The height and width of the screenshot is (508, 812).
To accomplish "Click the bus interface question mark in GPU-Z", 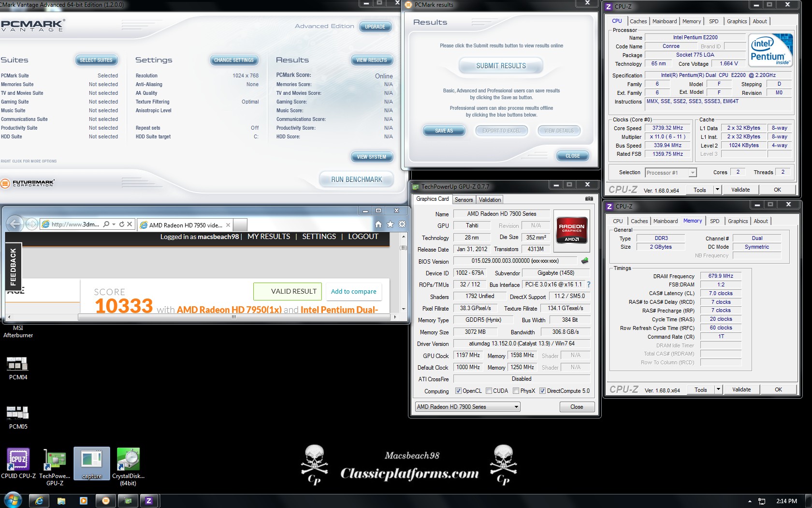I will point(588,284).
